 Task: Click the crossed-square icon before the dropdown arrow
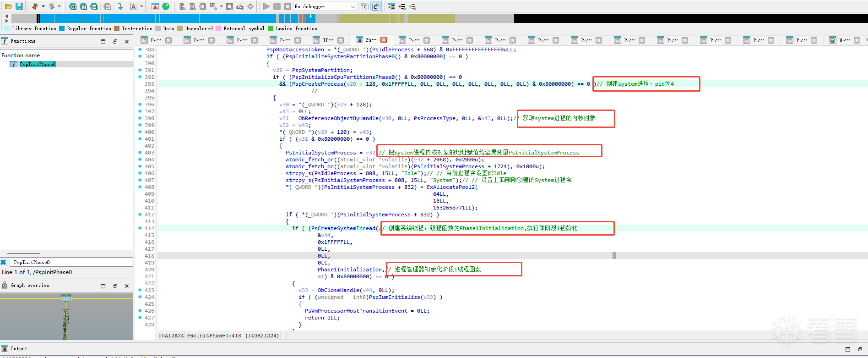coord(213,6)
